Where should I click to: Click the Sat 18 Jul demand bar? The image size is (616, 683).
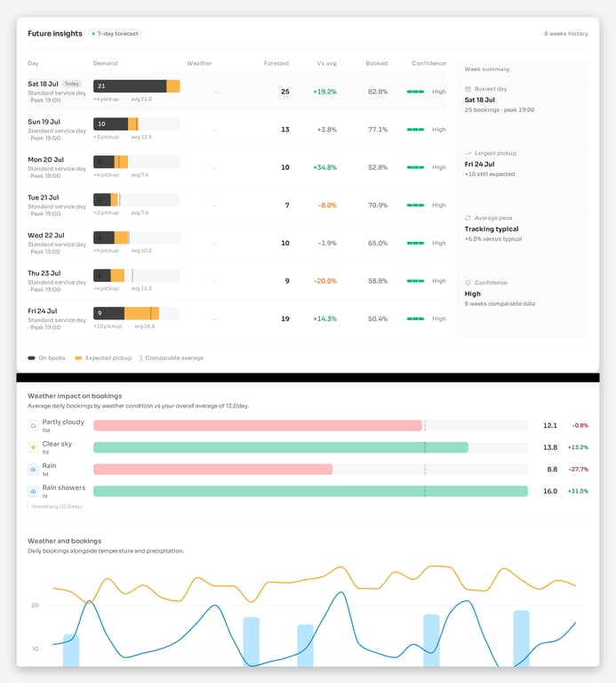[x=137, y=86]
